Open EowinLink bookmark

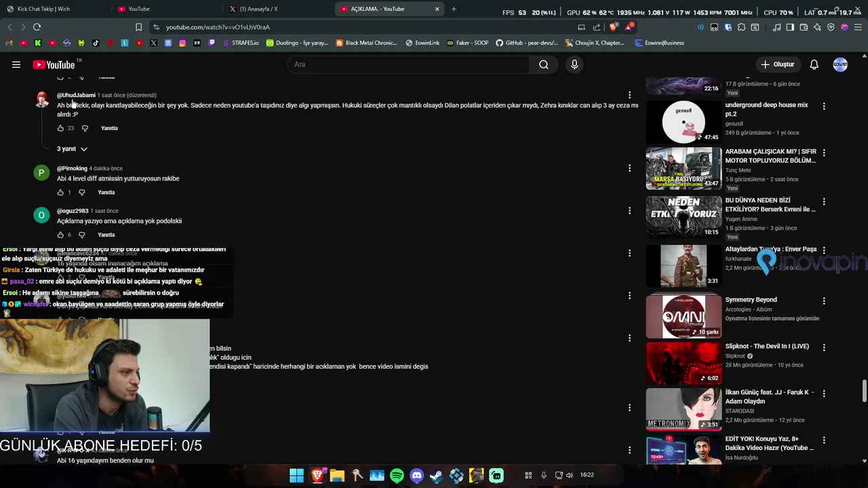[422, 43]
